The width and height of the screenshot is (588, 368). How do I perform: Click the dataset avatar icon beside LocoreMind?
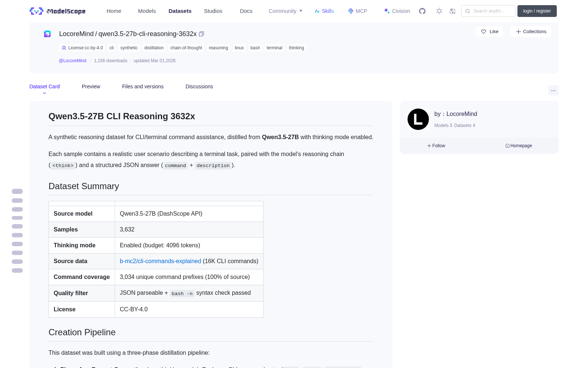pyautogui.click(x=47, y=34)
